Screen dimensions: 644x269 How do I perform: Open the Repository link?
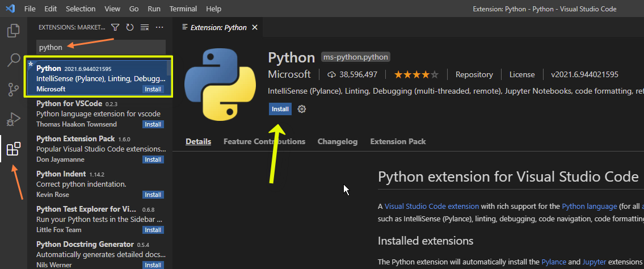point(474,75)
